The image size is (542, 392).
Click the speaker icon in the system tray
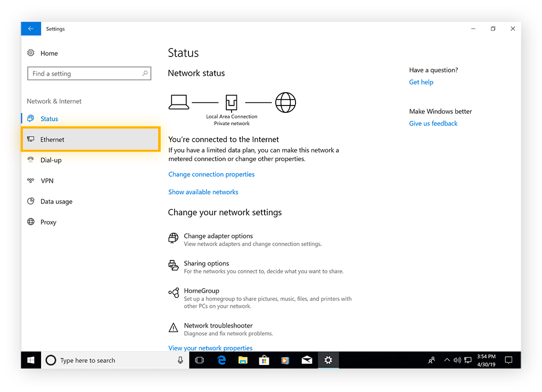tap(457, 360)
